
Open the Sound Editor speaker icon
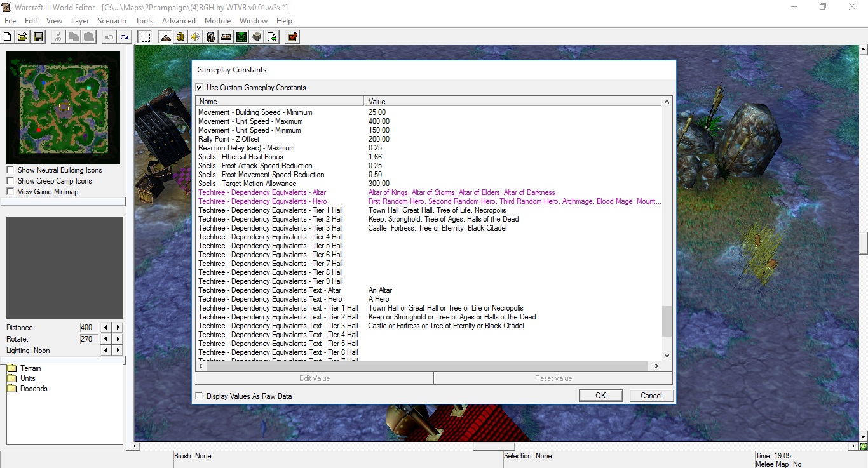[196, 37]
